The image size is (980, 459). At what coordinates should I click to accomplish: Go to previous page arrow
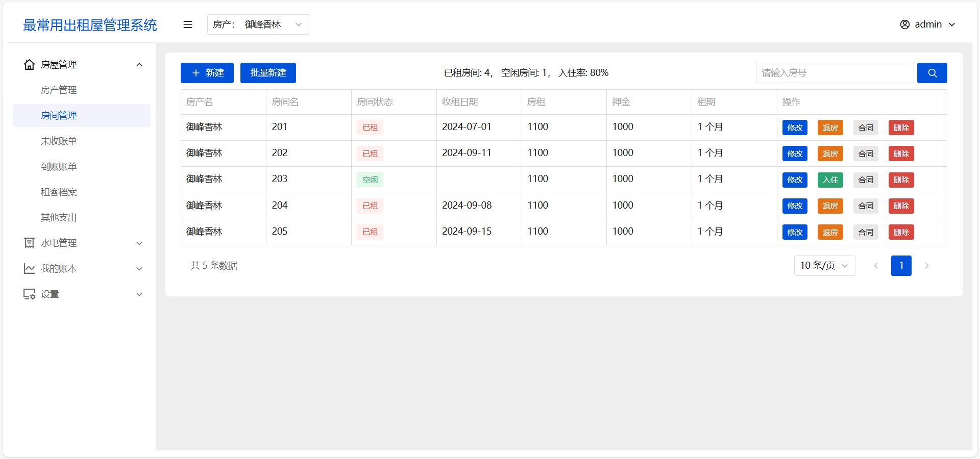(x=876, y=266)
